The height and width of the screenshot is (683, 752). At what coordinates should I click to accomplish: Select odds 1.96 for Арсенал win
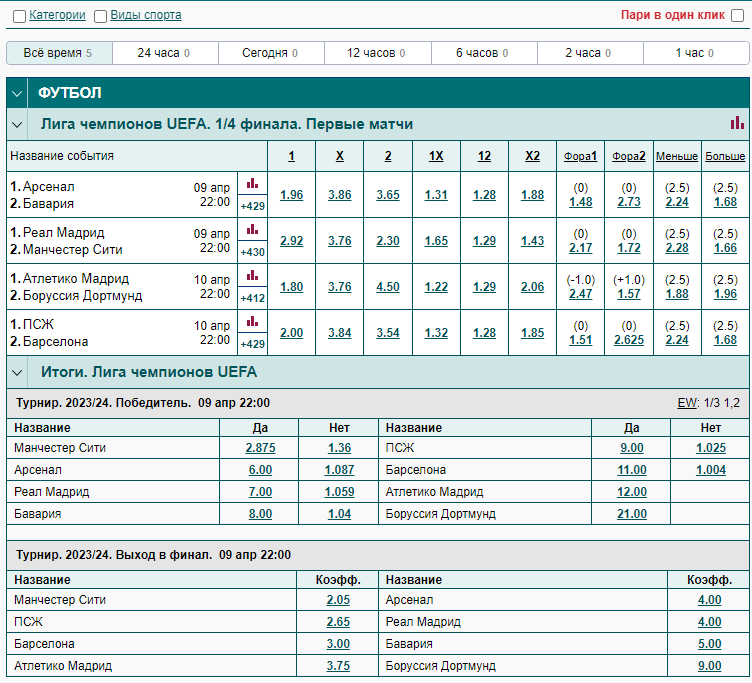pos(292,195)
